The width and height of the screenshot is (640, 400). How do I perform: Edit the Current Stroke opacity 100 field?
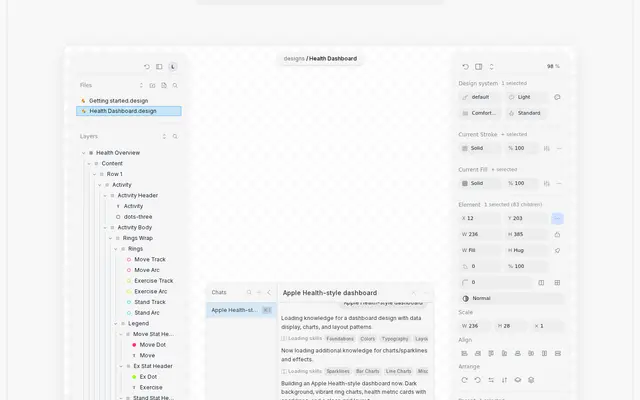pos(522,148)
